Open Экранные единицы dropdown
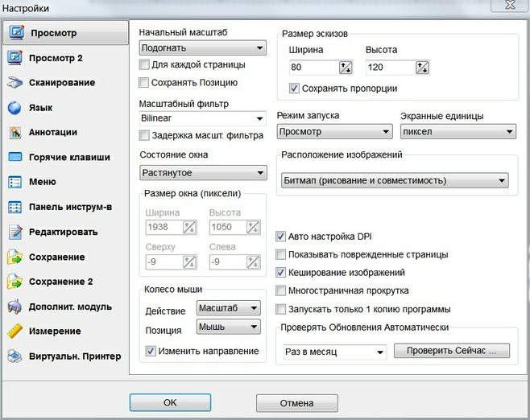 (458, 132)
